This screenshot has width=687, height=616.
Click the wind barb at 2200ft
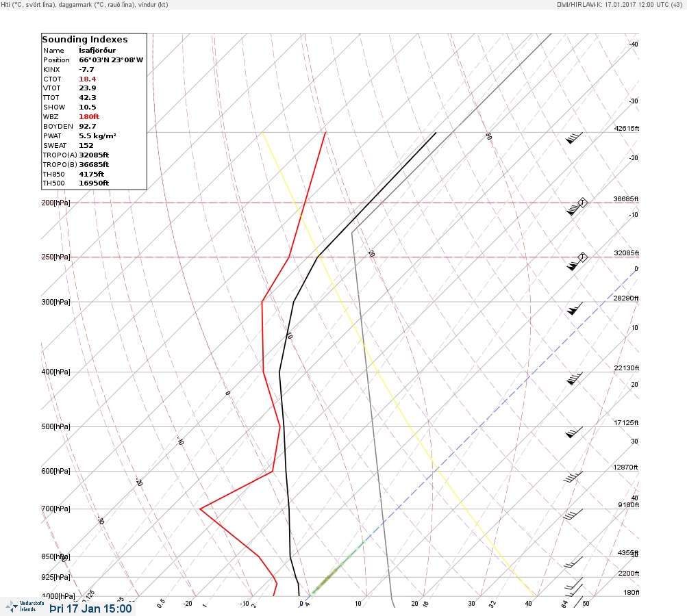(x=575, y=584)
